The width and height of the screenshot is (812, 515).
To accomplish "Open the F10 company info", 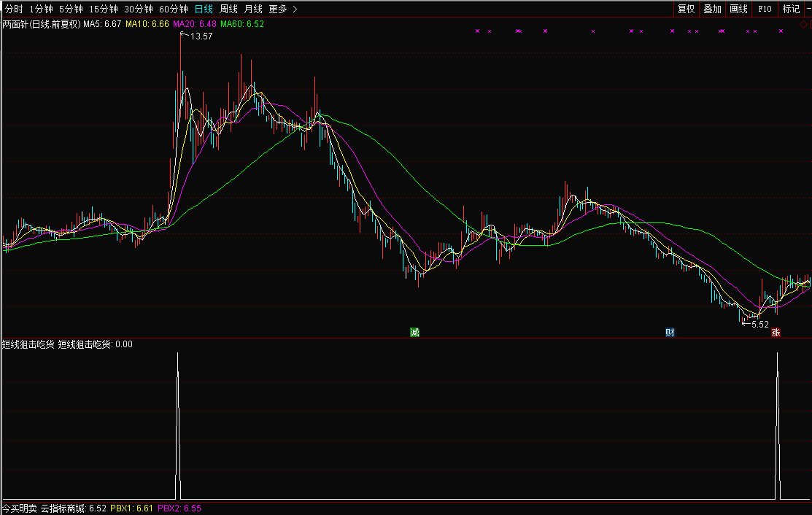I will point(765,9).
